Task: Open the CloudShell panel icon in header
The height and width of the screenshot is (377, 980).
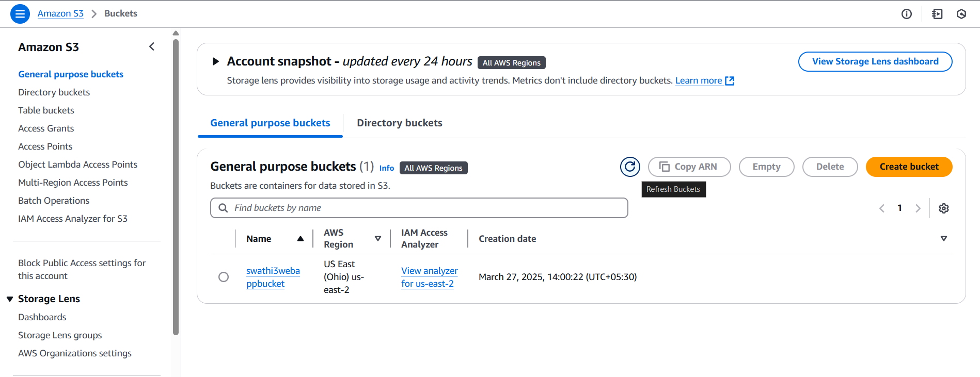Action: (937, 14)
